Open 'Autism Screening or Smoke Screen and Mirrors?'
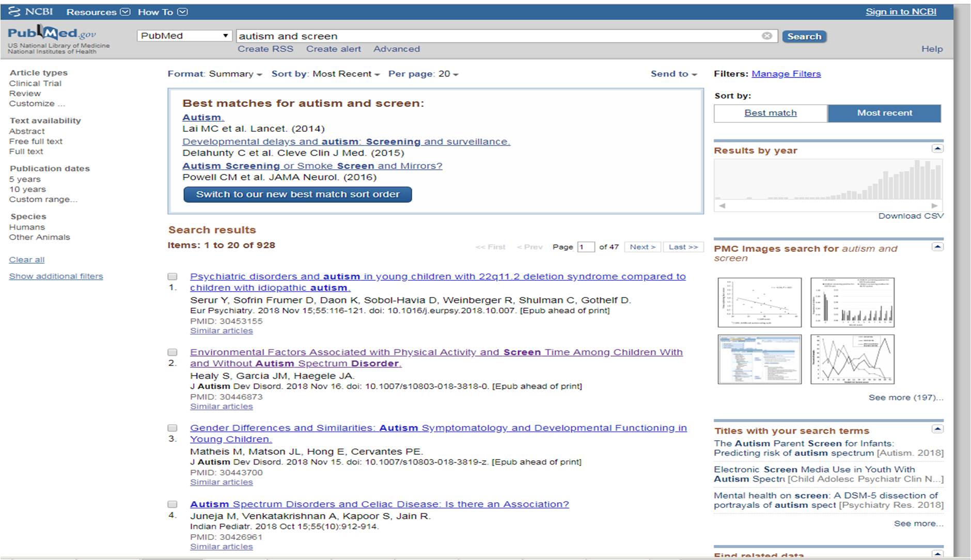The image size is (971, 560). point(312,166)
